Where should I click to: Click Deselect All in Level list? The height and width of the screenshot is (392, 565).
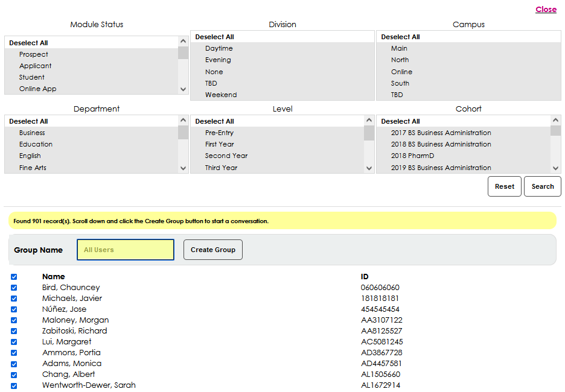pos(214,121)
